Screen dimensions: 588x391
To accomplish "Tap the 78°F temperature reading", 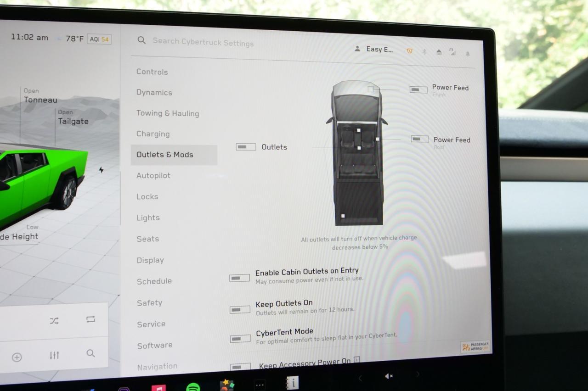I will 74,39.
